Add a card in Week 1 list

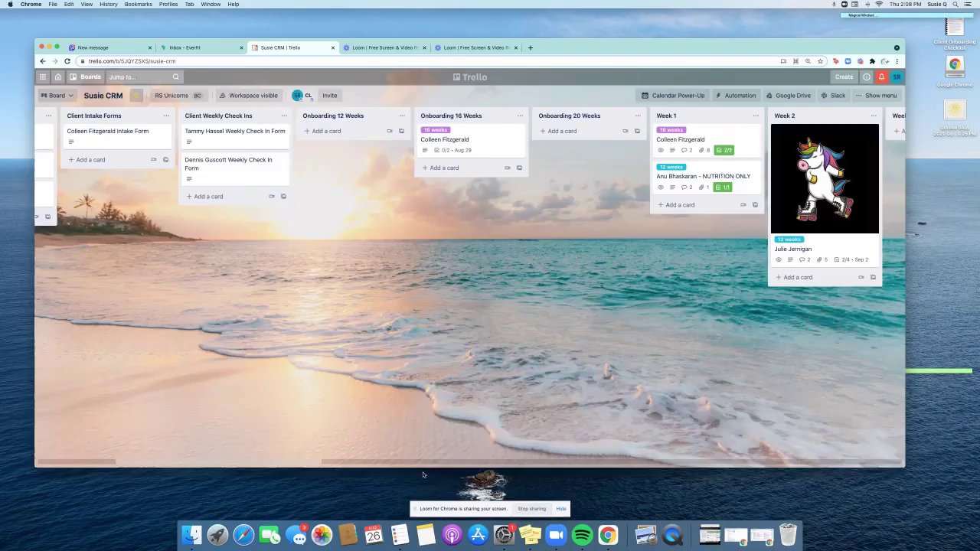(676, 205)
